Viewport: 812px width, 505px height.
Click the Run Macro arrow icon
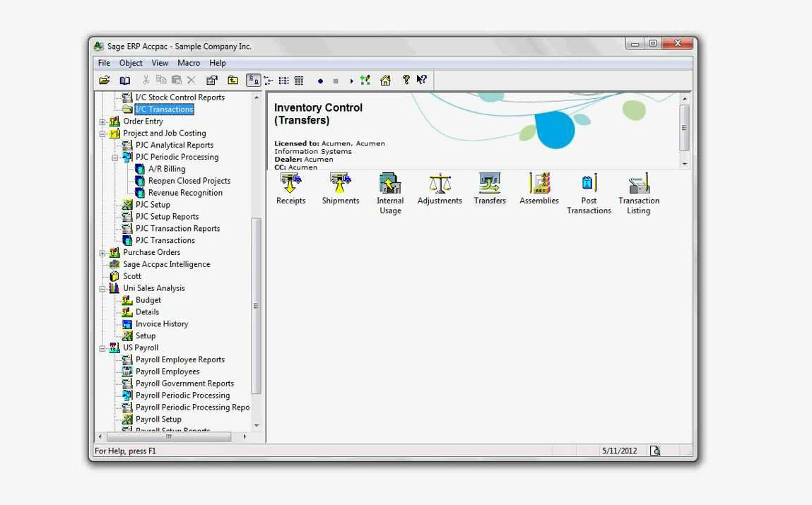351,81
